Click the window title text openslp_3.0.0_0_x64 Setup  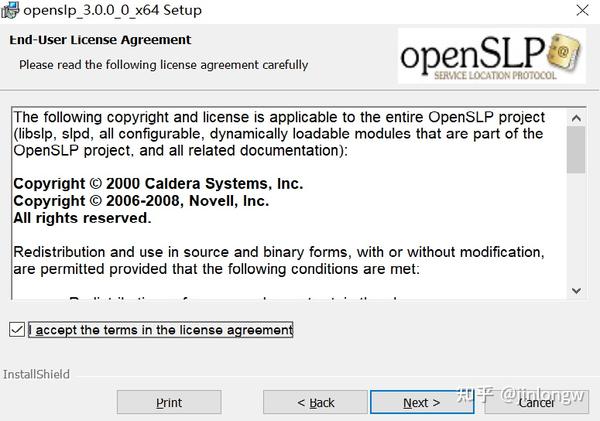(x=116, y=10)
